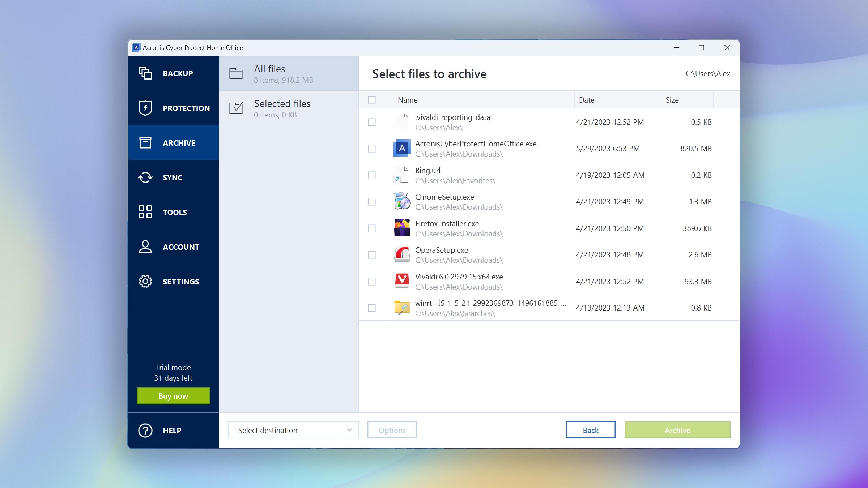Select the Firefox Installer.exe file name
The width and height of the screenshot is (868, 488).
tap(447, 223)
